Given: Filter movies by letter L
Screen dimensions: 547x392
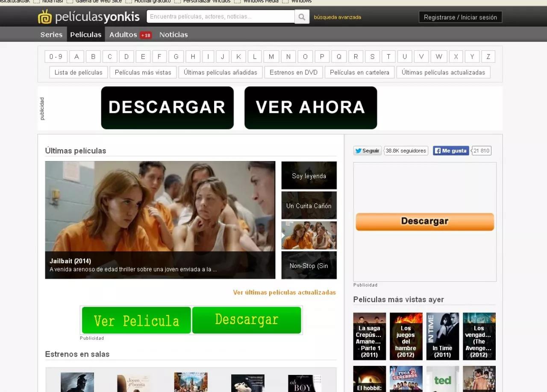Looking at the screenshot, I should (254, 56).
